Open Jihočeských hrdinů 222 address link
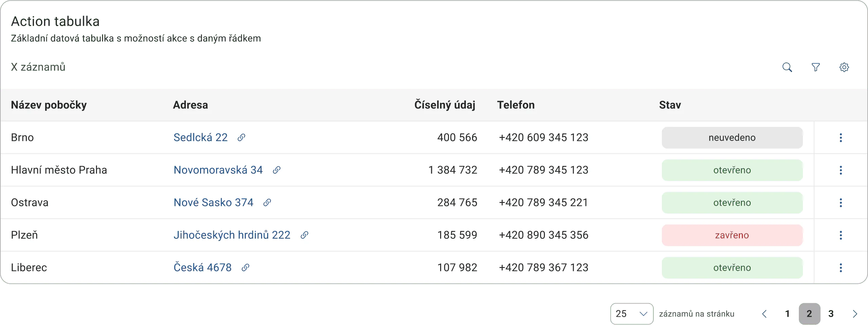Viewport: 868px width, 333px height. (232, 235)
